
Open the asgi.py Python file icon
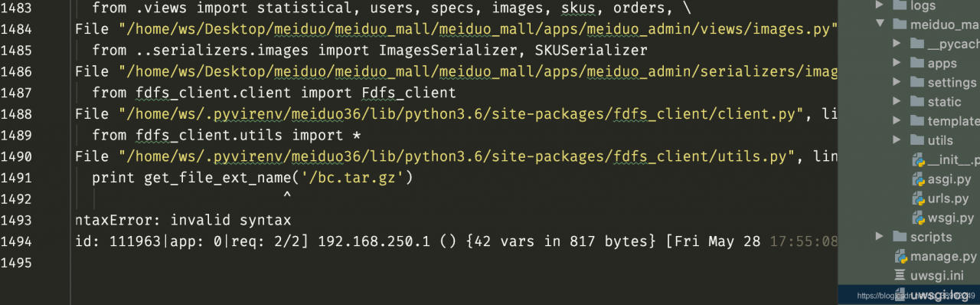click(919, 179)
